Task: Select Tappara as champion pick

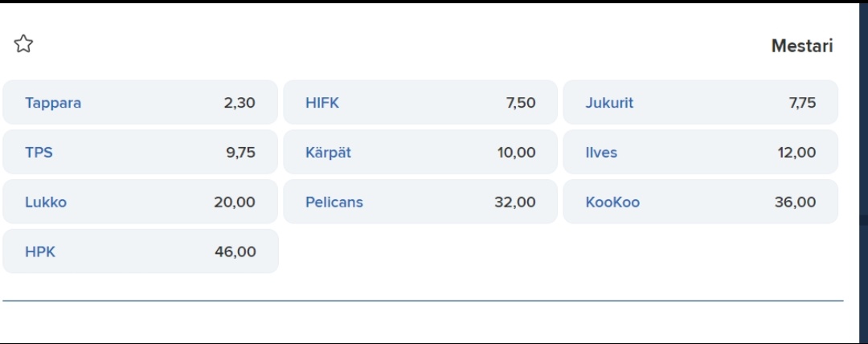Action: [x=141, y=103]
